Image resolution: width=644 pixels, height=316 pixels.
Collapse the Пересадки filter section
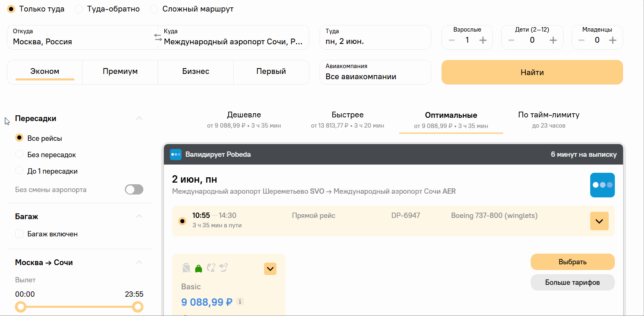pyautogui.click(x=139, y=118)
